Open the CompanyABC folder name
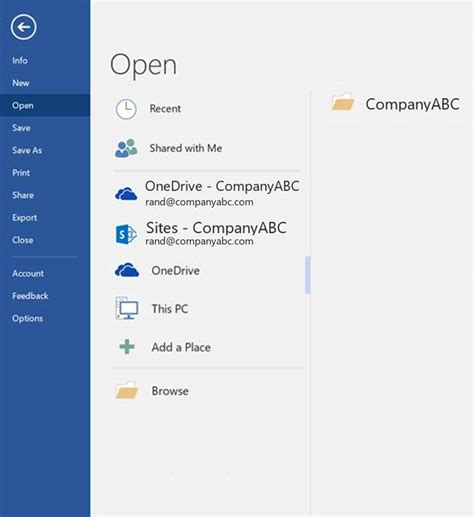The width and height of the screenshot is (474, 517). [x=413, y=104]
